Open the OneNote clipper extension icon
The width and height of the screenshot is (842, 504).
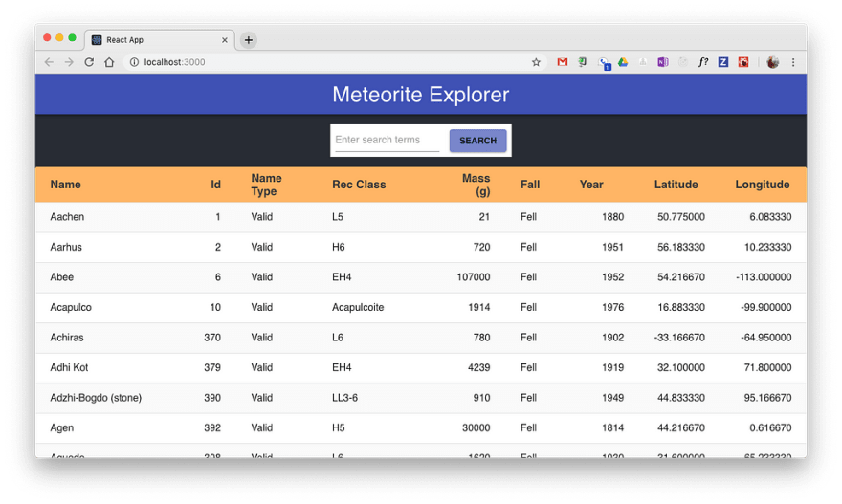pyautogui.click(x=663, y=62)
